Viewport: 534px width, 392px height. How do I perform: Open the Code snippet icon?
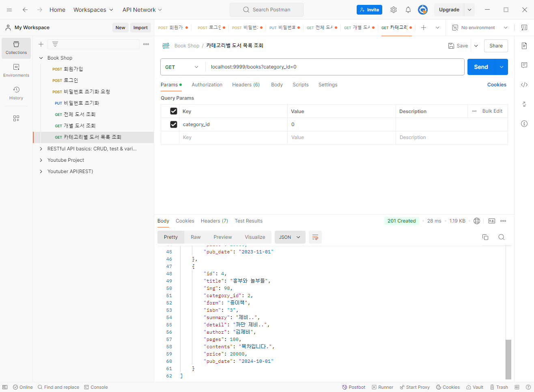tap(524, 85)
